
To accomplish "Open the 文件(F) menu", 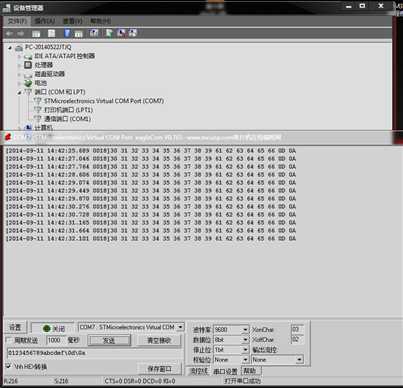I will [17, 21].
